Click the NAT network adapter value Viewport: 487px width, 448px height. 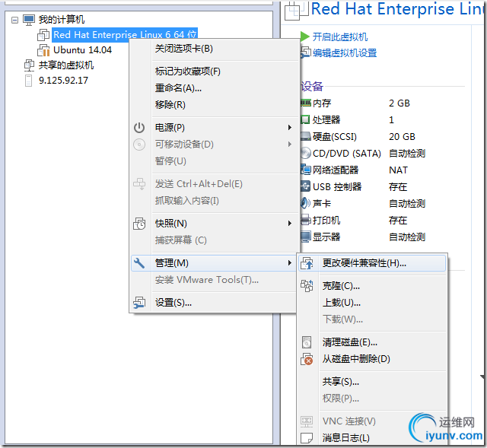click(x=398, y=170)
